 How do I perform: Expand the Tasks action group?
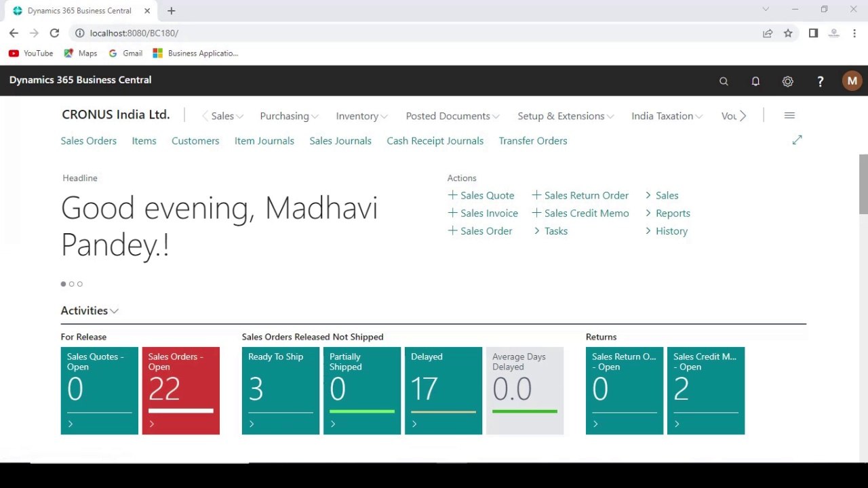pos(550,231)
